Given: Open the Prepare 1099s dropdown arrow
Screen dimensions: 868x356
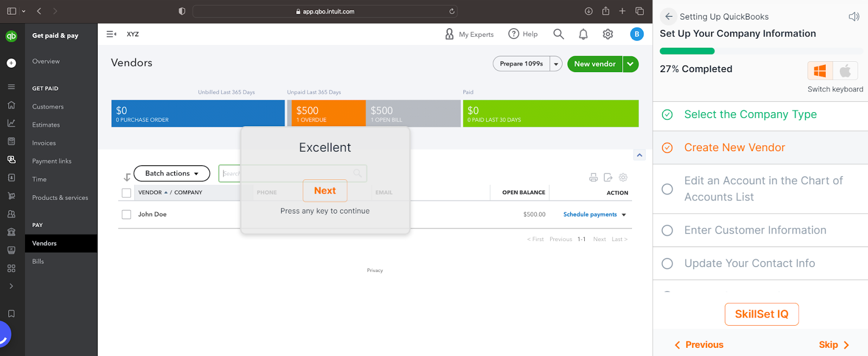Looking at the screenshot, I should [556, 64].
